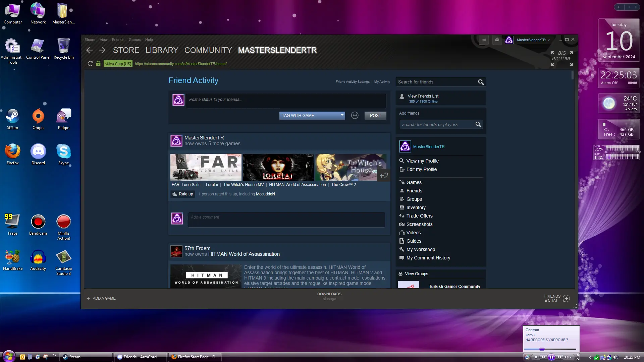Open the View menu in Steam
The height and width of the screenshot is (362, 644).
103,40
